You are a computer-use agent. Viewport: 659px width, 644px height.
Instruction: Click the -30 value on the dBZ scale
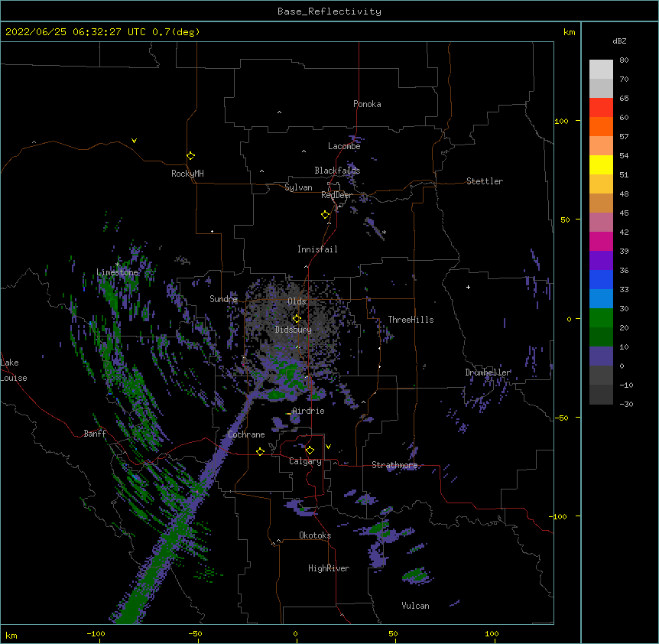point(626,404)
